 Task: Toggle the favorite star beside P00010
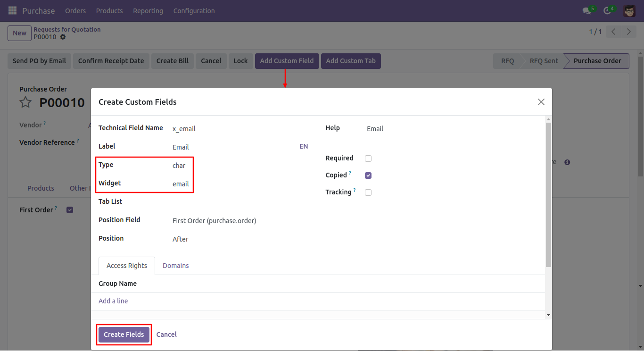tap(25, 102)
